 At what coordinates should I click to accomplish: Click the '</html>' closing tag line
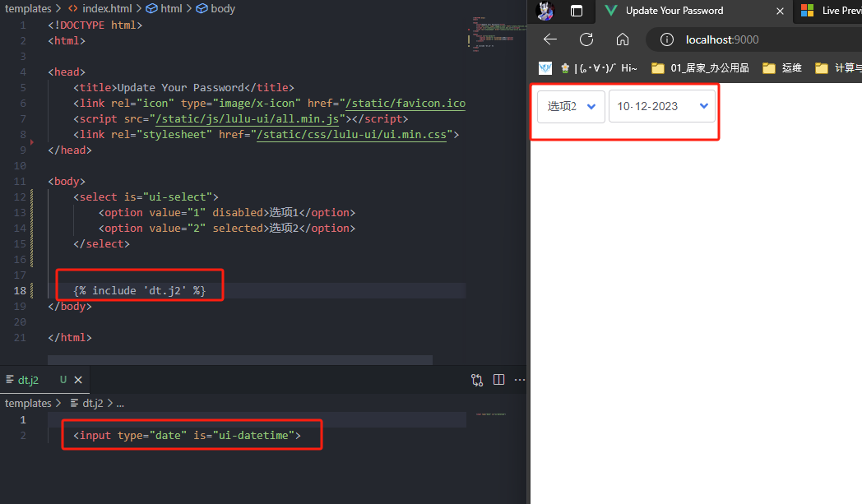(x=70, y=337)
